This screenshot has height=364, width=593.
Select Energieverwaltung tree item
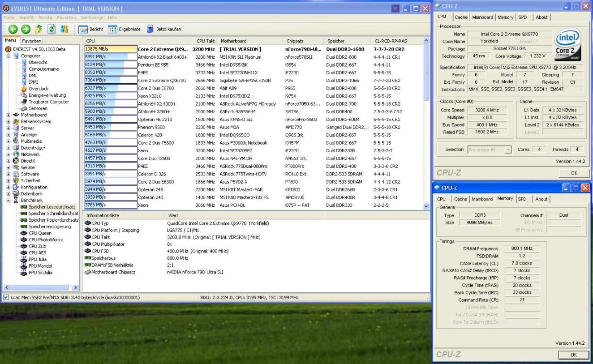point(47,95)
